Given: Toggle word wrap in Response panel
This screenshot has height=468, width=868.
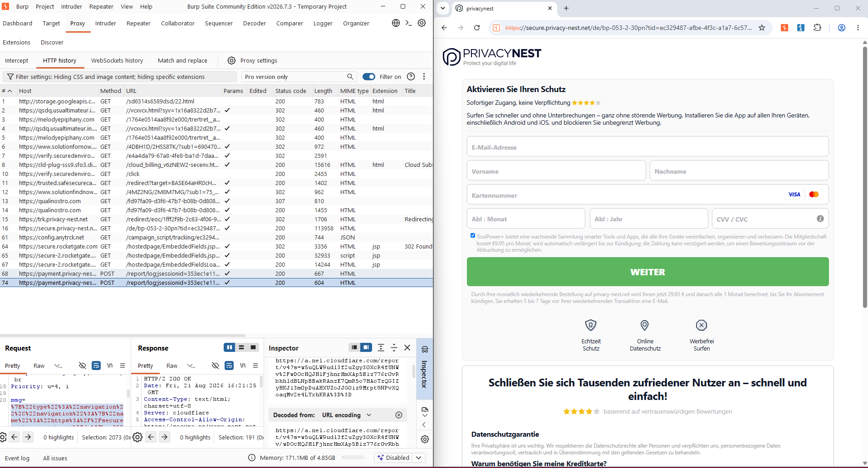Looking at the screenshot, I should tap(229, 366).
